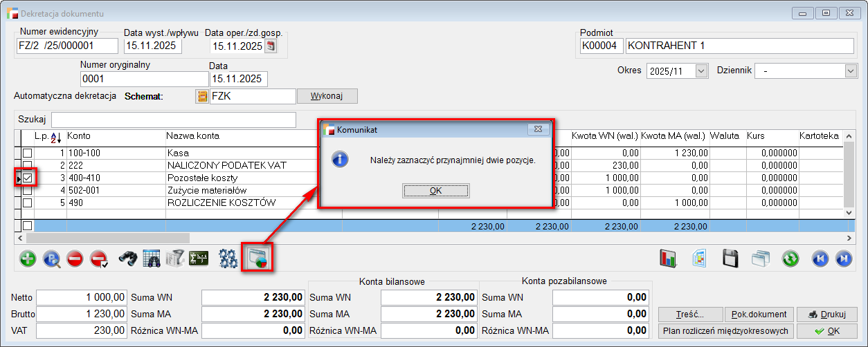Click the sigma sum calculator icon

click(199, 259)
